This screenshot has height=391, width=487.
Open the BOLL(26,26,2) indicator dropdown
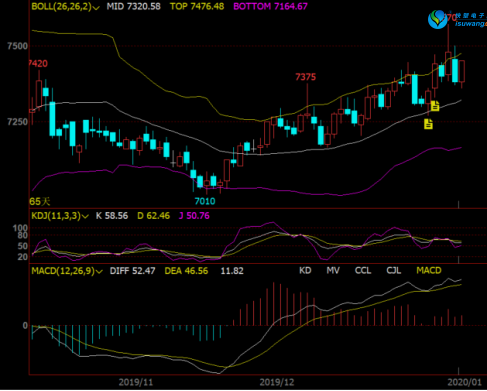tap(65, 6)
